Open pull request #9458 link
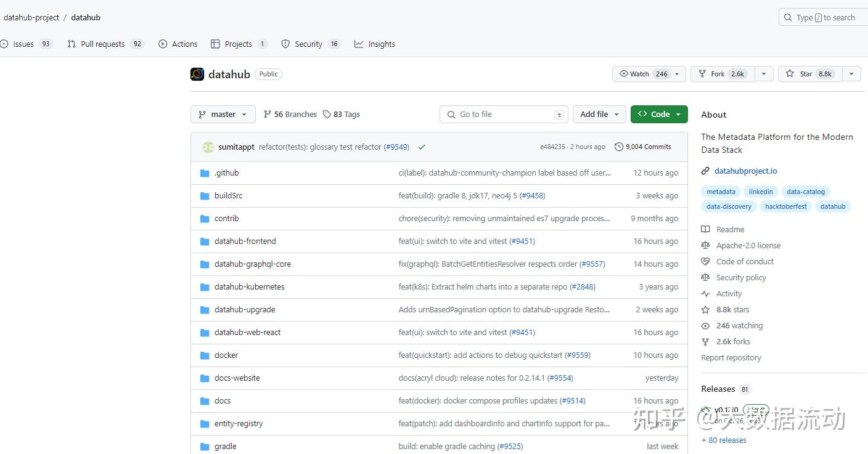The image size is (868, 454). pos(532,196)
